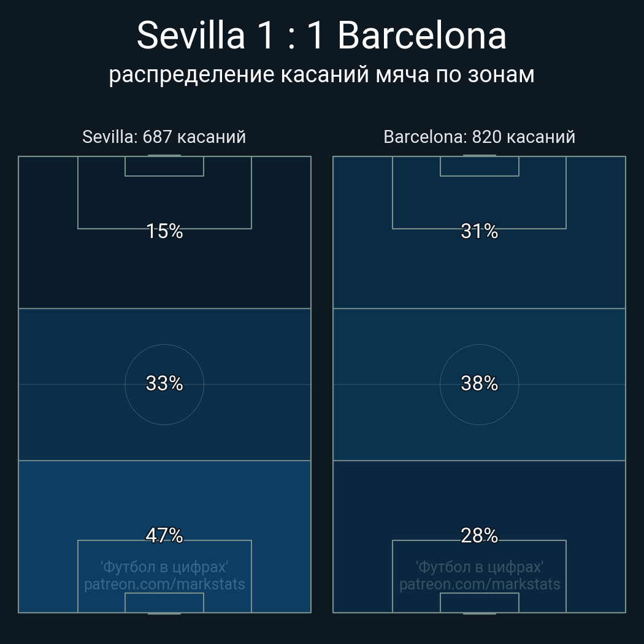Select the 31% value on Barcelona's pitch
Screen dimensions: 644x644
click(x=480, y=231)
